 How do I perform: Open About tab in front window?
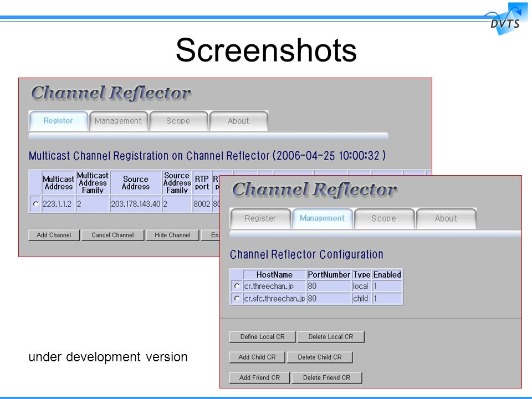pyautogui.click(x=446, y=218)
